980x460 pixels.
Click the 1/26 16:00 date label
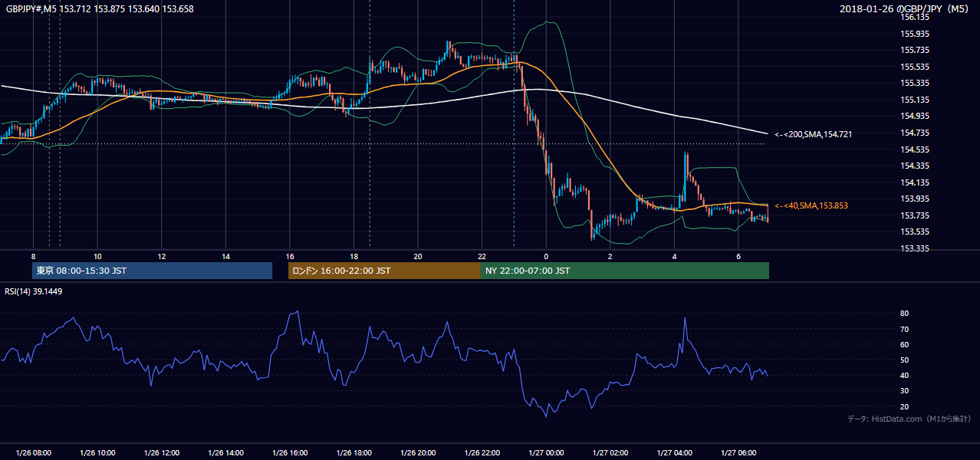pyautogui.click(x=289, y=453)
